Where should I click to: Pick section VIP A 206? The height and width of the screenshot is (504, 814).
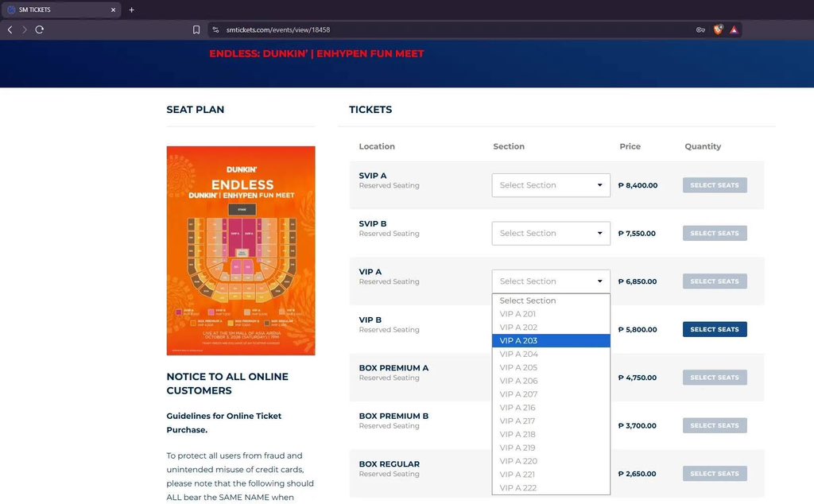[551, 381]
